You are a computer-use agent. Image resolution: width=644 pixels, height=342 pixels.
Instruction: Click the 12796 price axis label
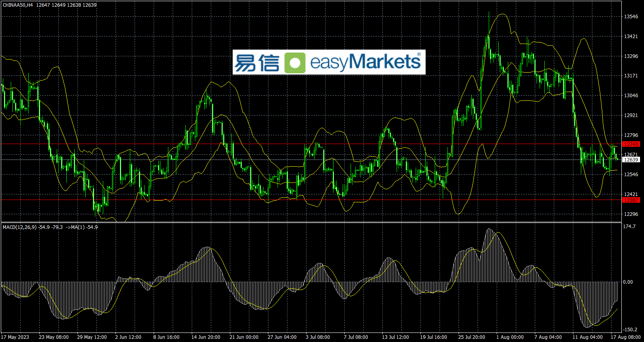coord(631,135)
